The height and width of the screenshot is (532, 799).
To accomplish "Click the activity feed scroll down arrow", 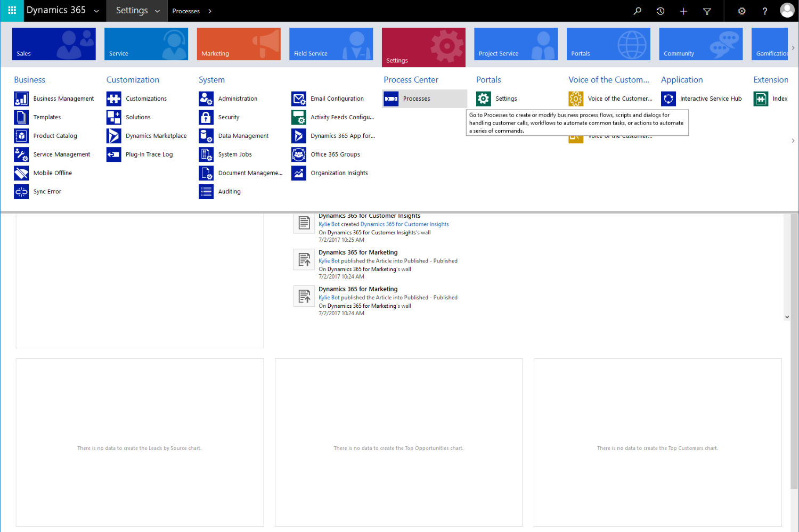I will tap(787, 317).
